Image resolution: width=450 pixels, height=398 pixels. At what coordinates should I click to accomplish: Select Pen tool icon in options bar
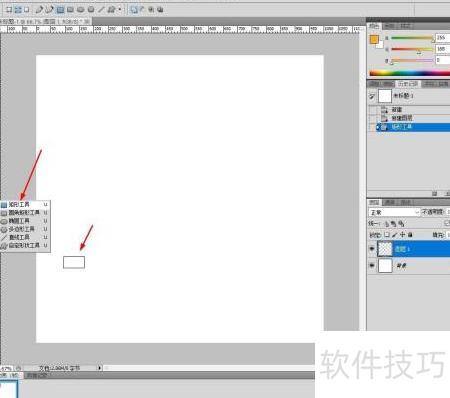(x=40, y=10)
